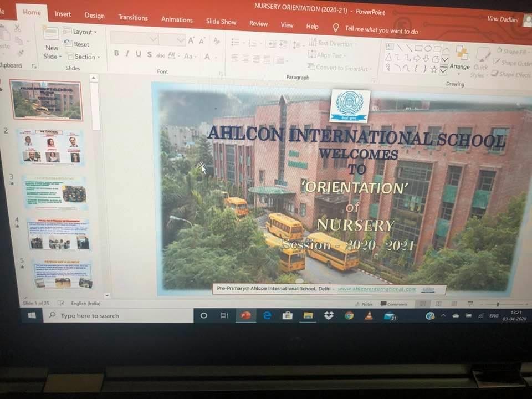The height and width of the screenshot is (399, 532).
Task: Select the star shape in shapes gallery
Action: click(x=434, y=70)
